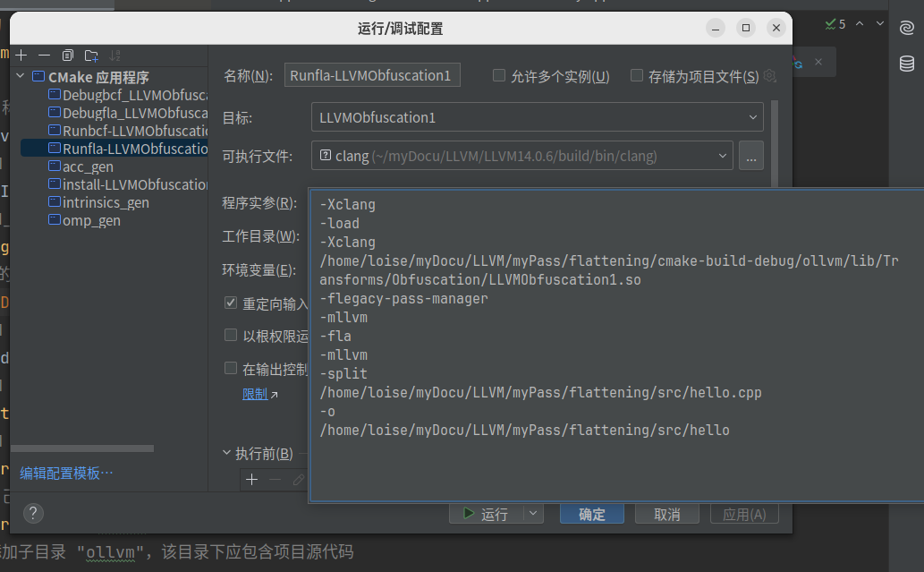Collapse the CMake 应用程序 tree node
924x572 pixels.
[21, 76]
